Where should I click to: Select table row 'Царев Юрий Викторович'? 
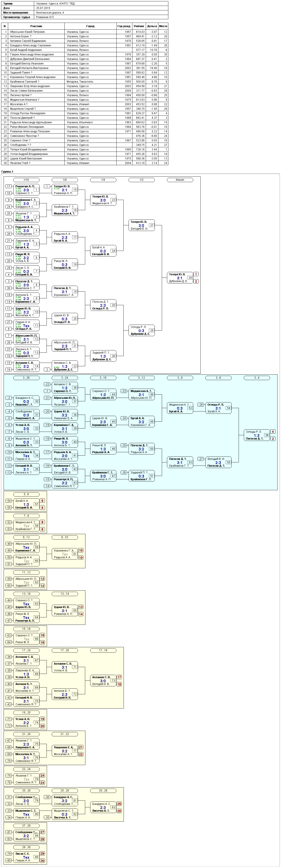tap(85, 158)
